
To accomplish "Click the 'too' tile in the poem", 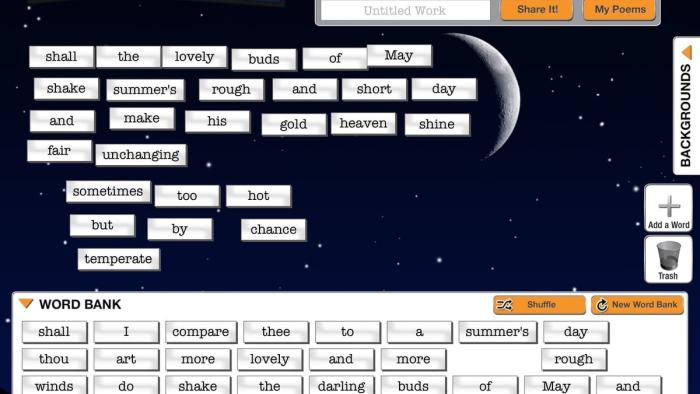I will (x=187, y=196).
